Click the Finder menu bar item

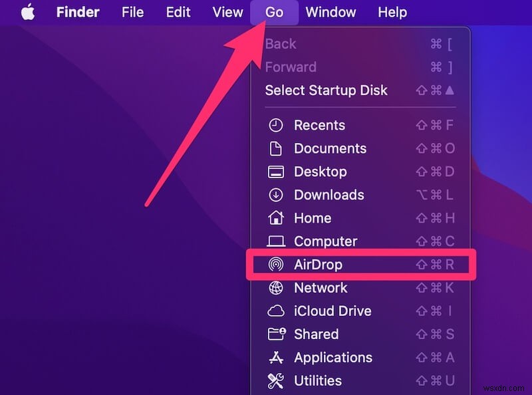[77, 11]
